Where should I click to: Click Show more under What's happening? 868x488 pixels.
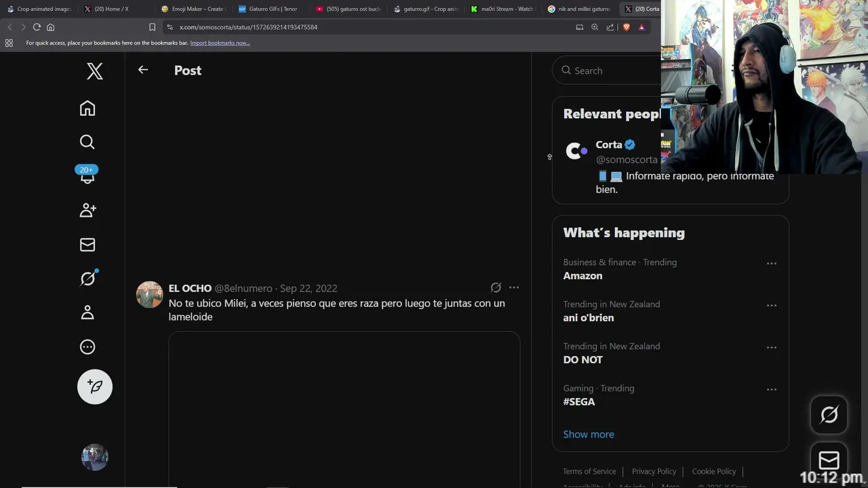589,434
